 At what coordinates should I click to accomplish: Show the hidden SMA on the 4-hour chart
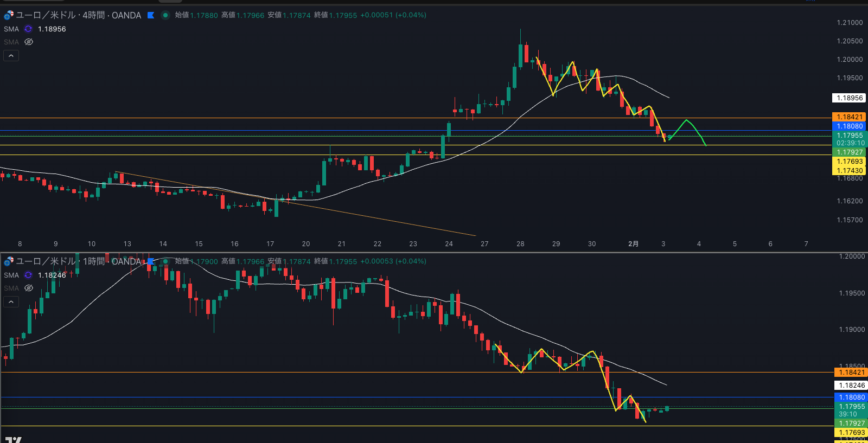[x=29, y=42]
